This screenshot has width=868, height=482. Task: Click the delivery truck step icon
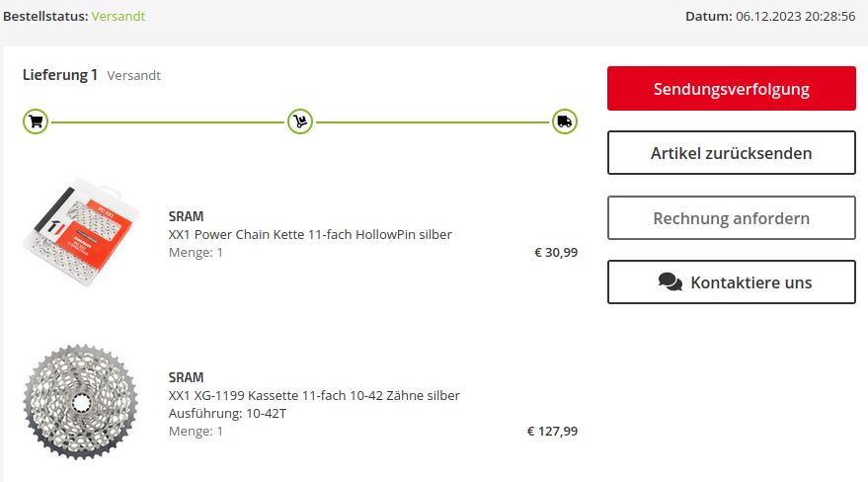pos(565,122)
